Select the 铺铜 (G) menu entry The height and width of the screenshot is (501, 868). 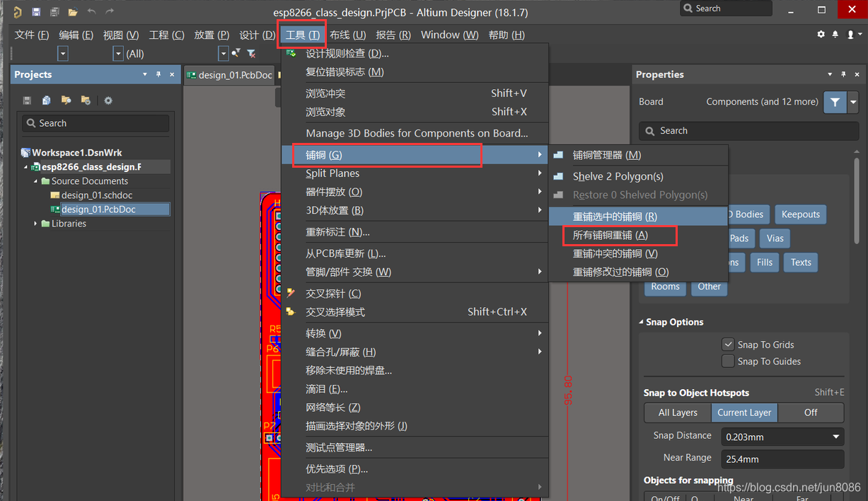(415, 155)
